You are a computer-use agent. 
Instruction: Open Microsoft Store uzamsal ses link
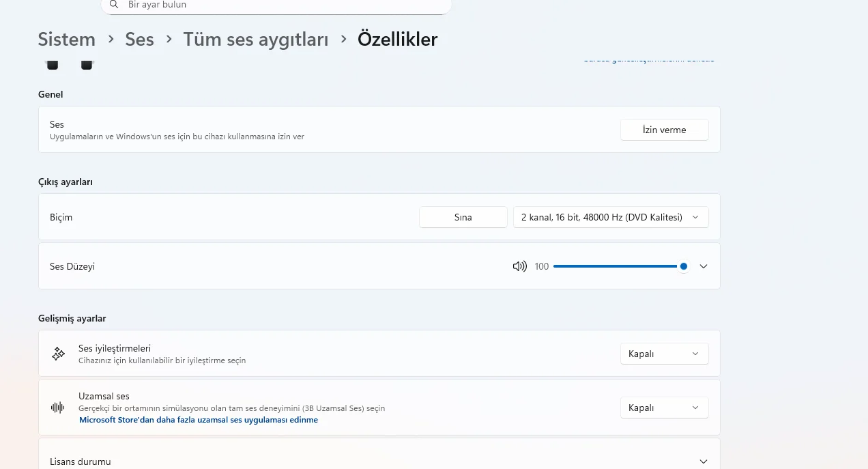(199, 420)
